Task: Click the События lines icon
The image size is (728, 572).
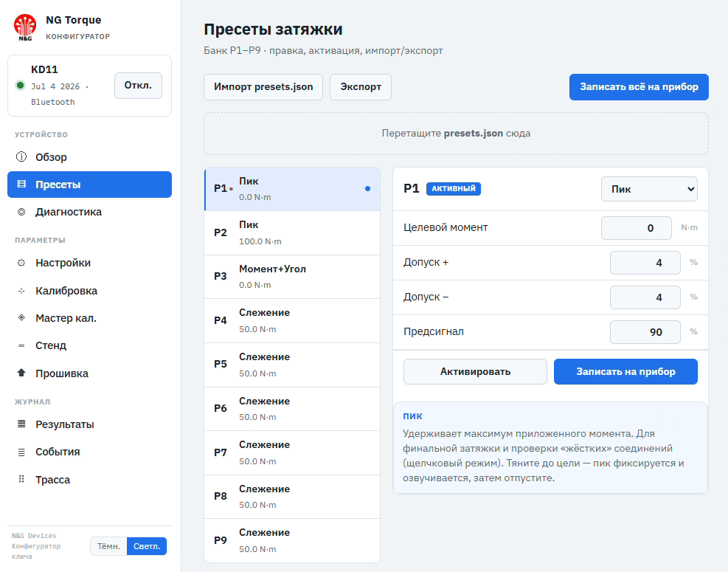Action: tap(21, 452)
